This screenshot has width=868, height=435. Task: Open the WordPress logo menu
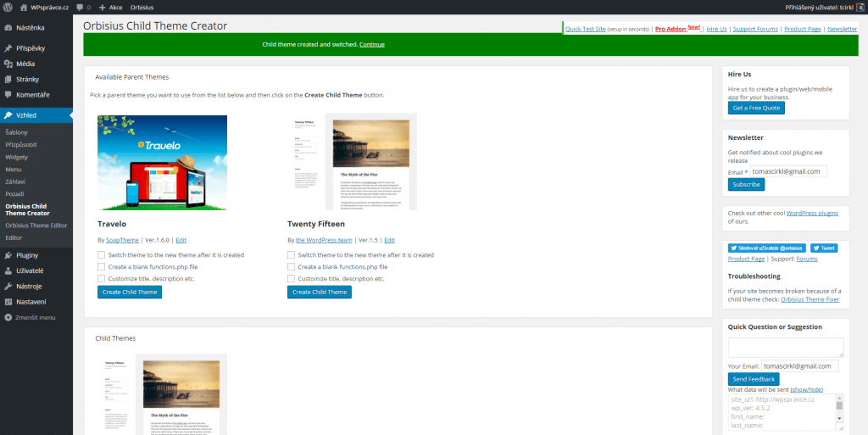[x=8, y=7]
